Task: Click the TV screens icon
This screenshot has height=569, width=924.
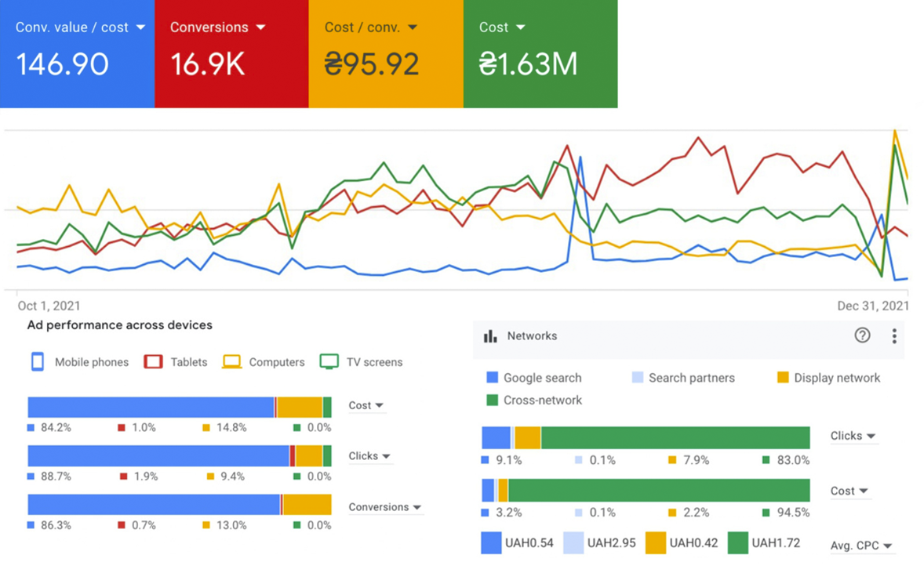Action: (x=329, y=362)
